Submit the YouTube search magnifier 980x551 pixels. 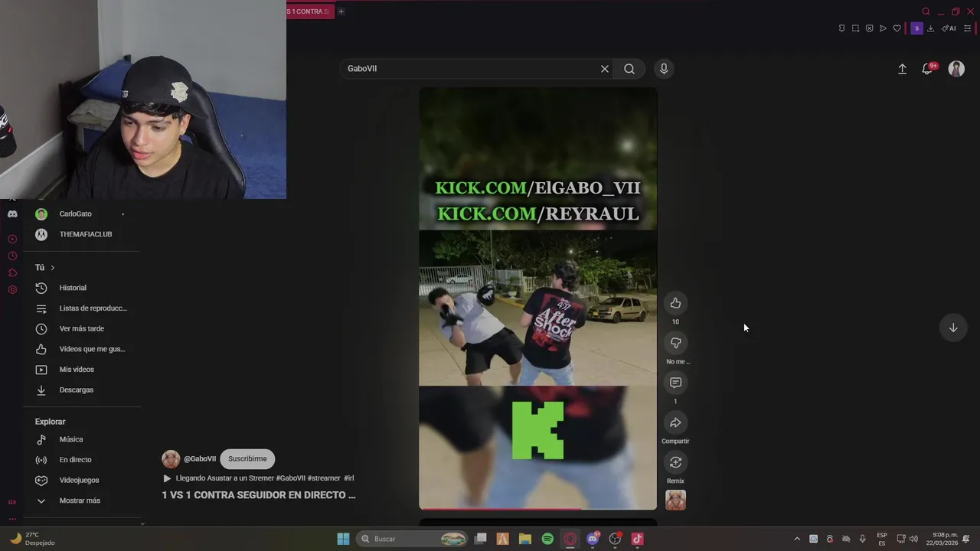(x=629, y=69)
